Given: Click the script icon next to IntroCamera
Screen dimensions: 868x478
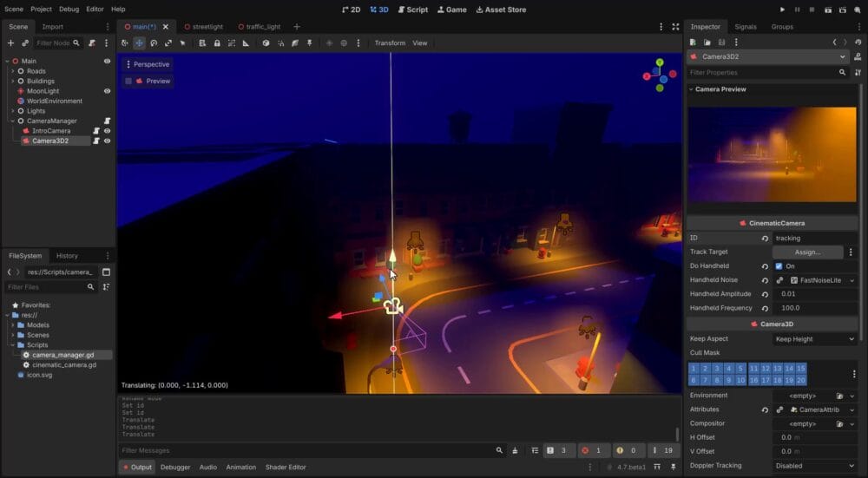Looking at the screenshot, I should coord(96,131).
